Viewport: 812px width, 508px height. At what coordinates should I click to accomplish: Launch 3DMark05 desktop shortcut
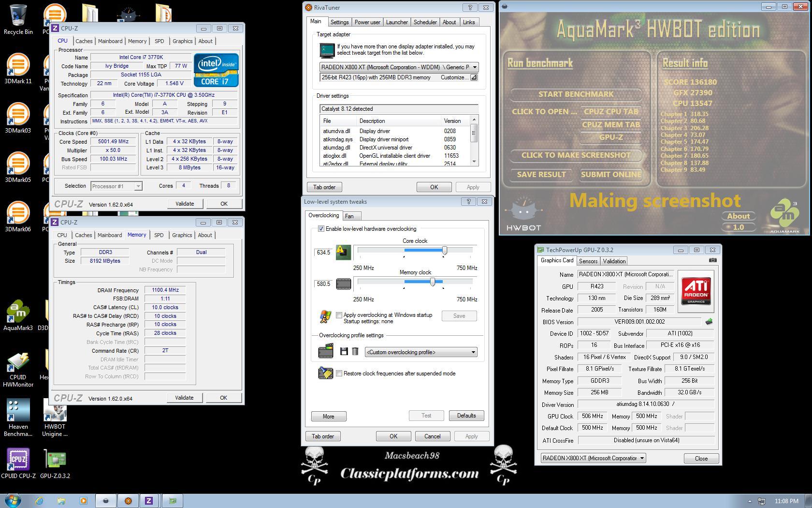pos(18,167)
